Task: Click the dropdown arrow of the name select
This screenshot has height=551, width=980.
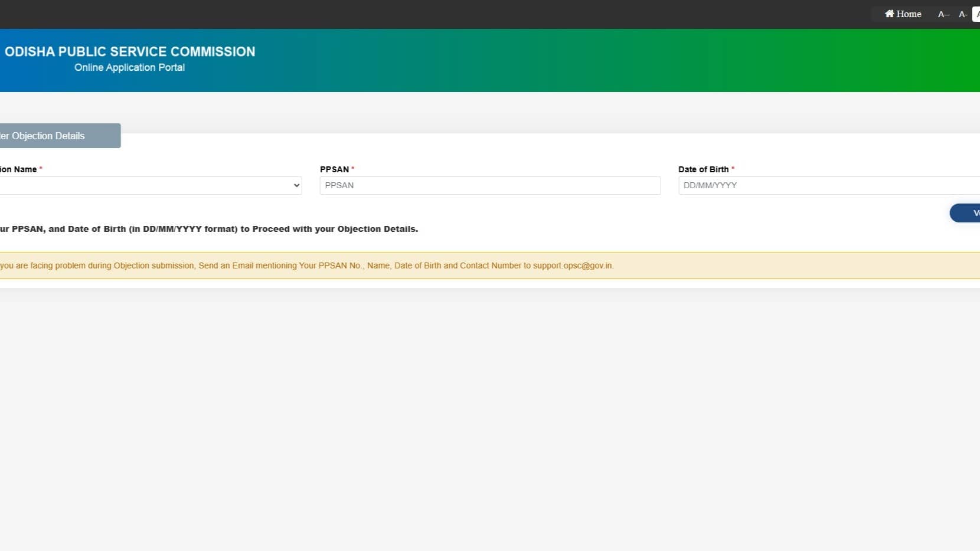Action: click(x=296, y=185)
